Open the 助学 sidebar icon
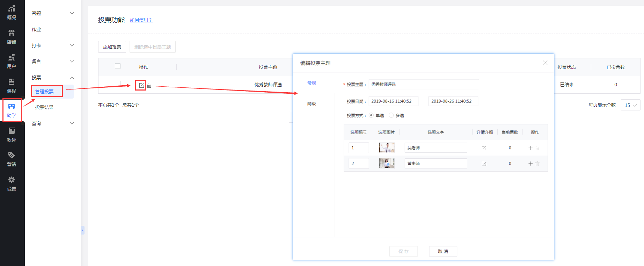Viewport: 644px width, 266px height. tap(12, 110)
